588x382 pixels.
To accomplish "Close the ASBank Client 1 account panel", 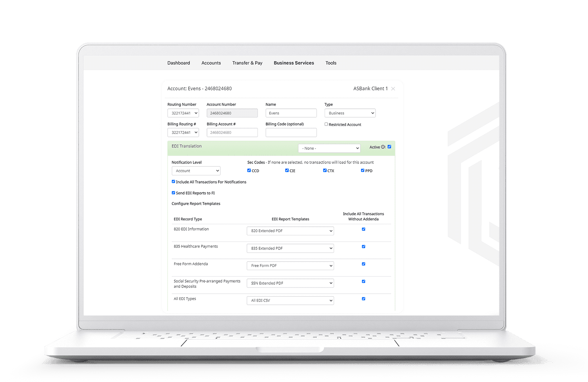I will 393,89.
